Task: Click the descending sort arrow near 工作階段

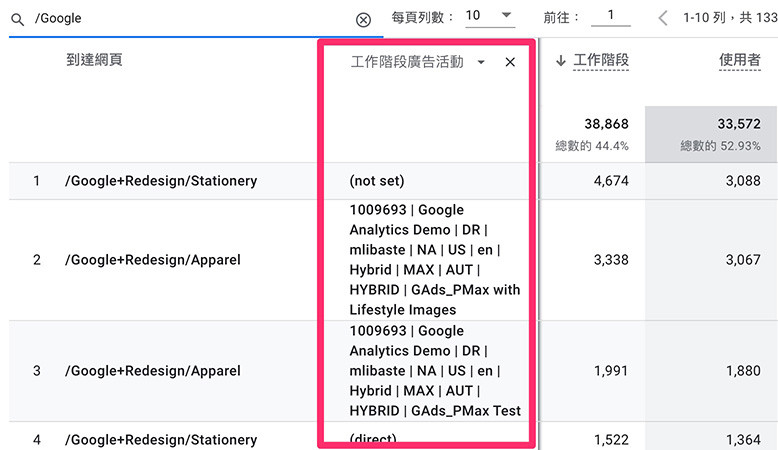Action: pos(561,61)
